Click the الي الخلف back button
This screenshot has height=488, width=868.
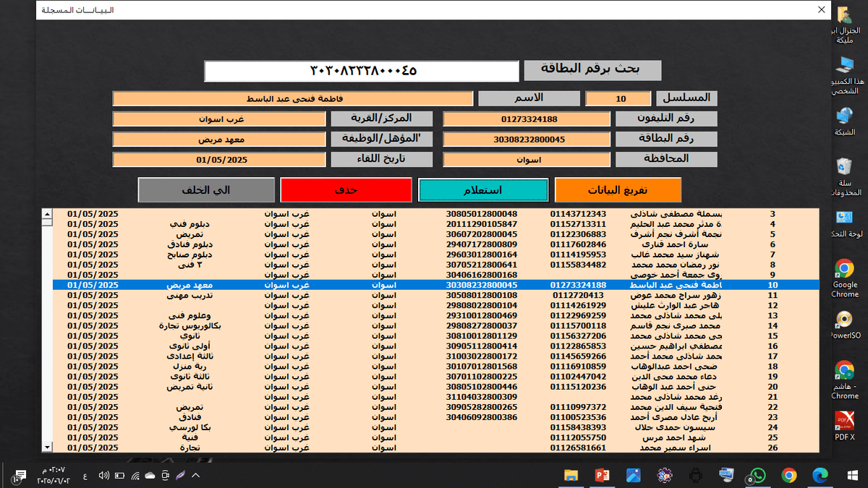click(206, 189)
